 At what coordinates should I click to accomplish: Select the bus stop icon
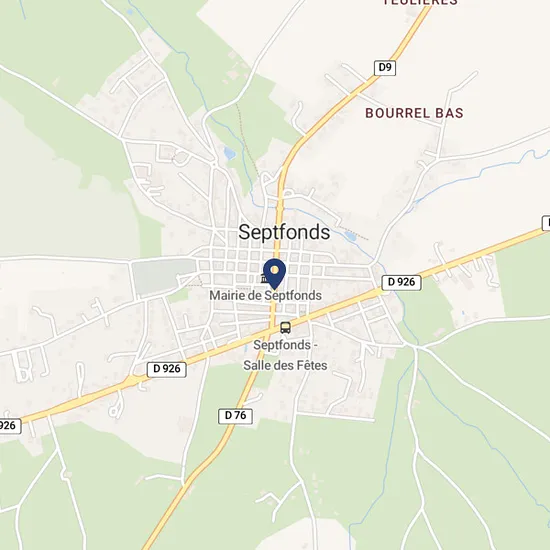(286, 328)
